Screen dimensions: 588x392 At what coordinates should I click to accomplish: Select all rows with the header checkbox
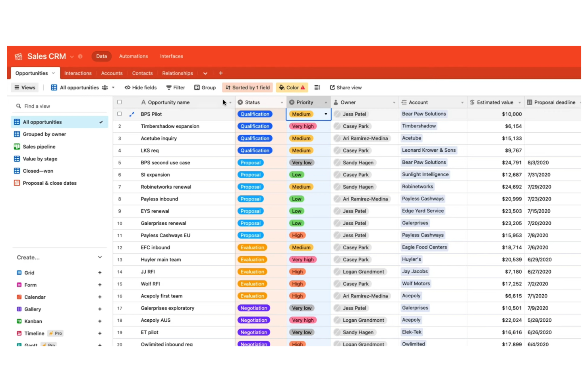(x=119, y=102)
